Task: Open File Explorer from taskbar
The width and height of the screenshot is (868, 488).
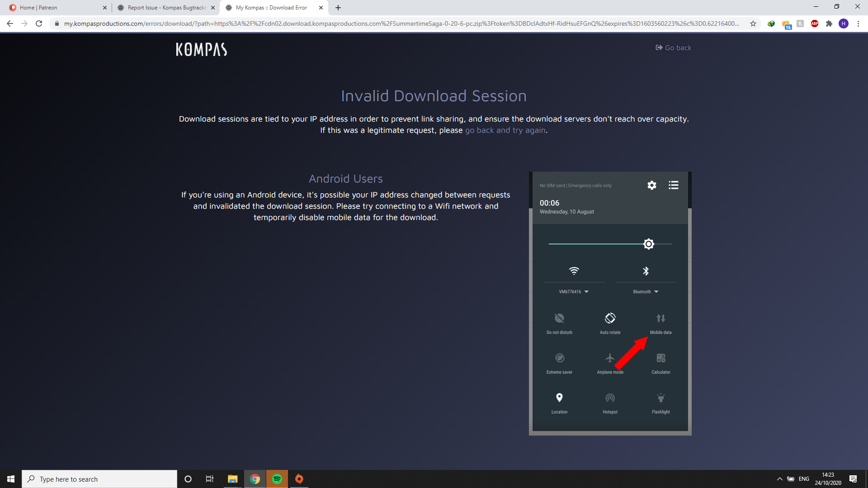Action: 233,479
